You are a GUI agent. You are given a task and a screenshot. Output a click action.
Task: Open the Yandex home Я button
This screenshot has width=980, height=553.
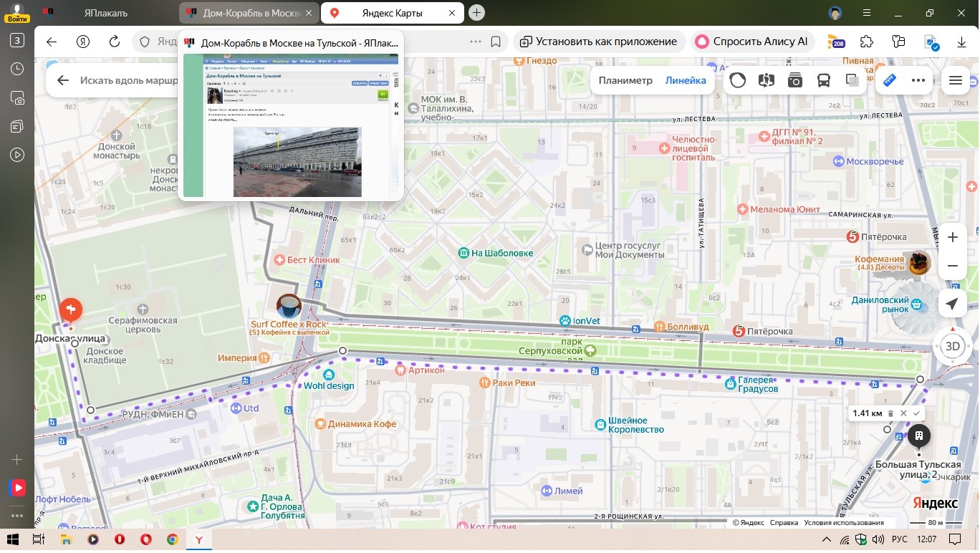coord(82,42)
